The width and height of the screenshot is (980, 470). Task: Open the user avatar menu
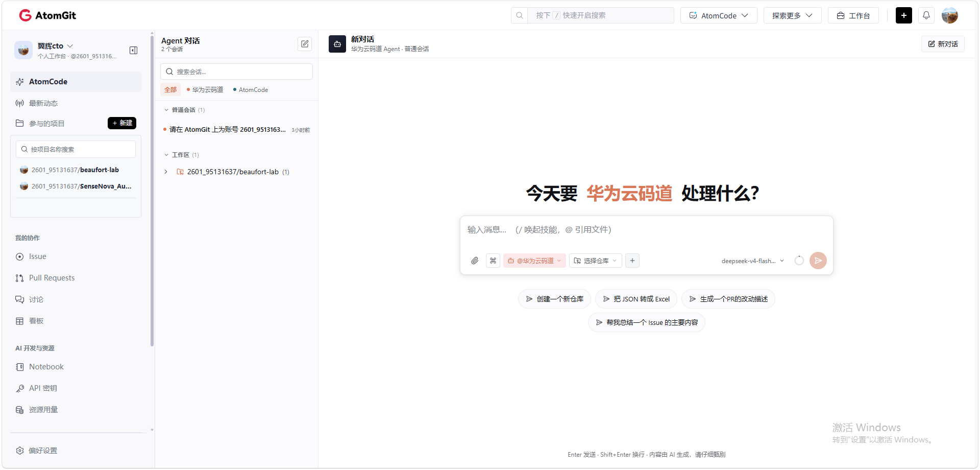950,15
